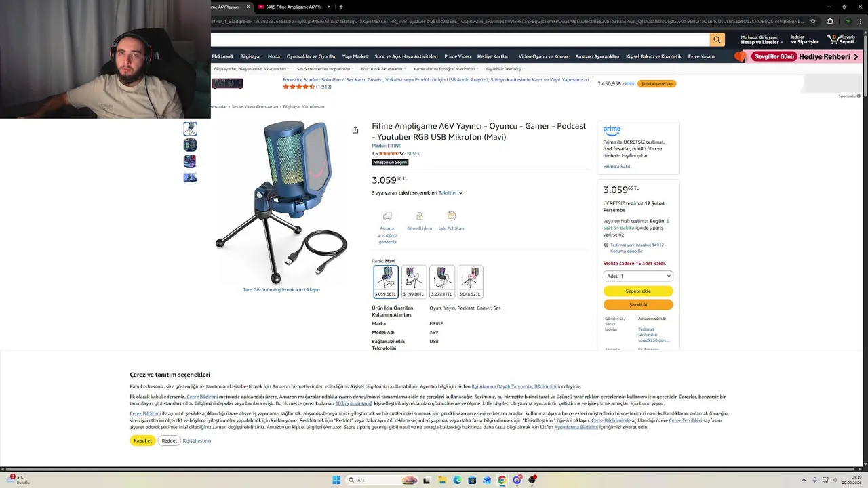The width and height of the screenshot is (868, 488).
Task: Open the Elektronik navigation menu item
Action: coord(222,56)
